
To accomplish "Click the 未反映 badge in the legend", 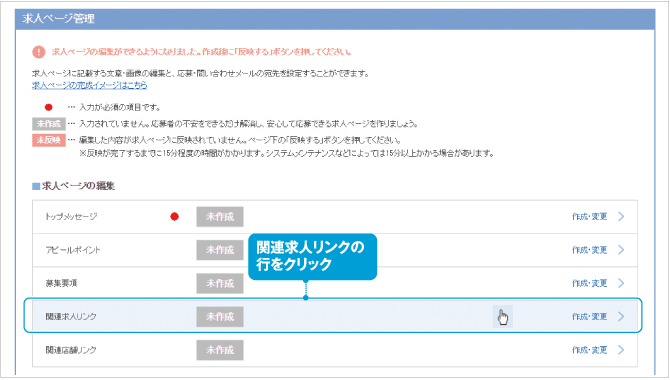I will pos(49,140).
